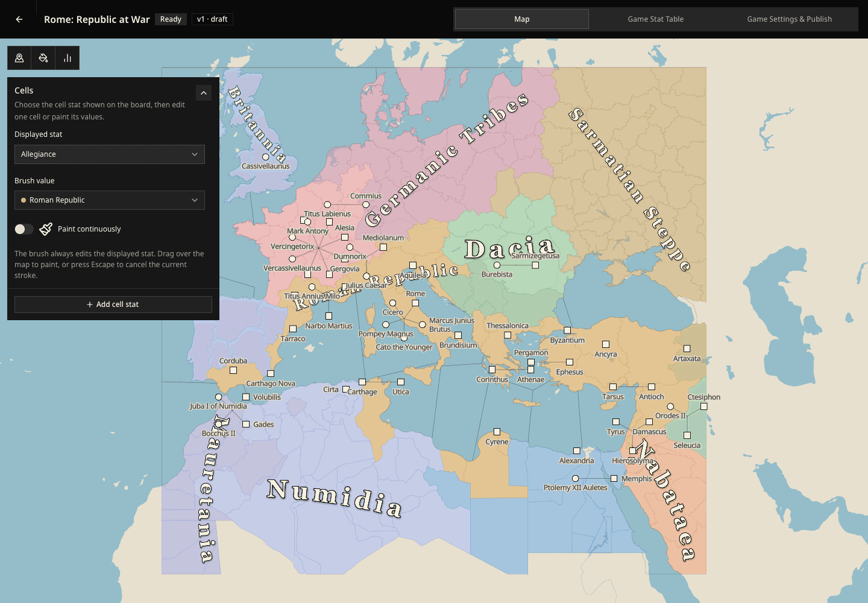Select the Cicero character circle marker

[393, 303]
